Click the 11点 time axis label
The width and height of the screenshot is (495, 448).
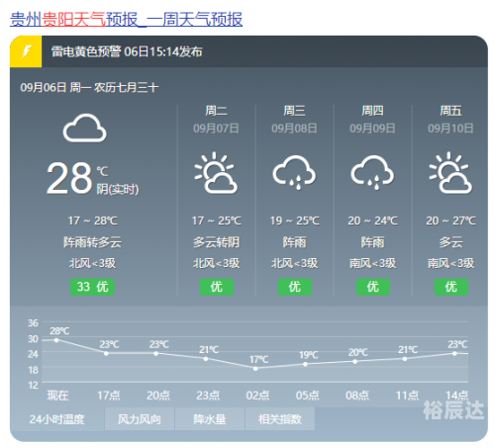[407, 395]
